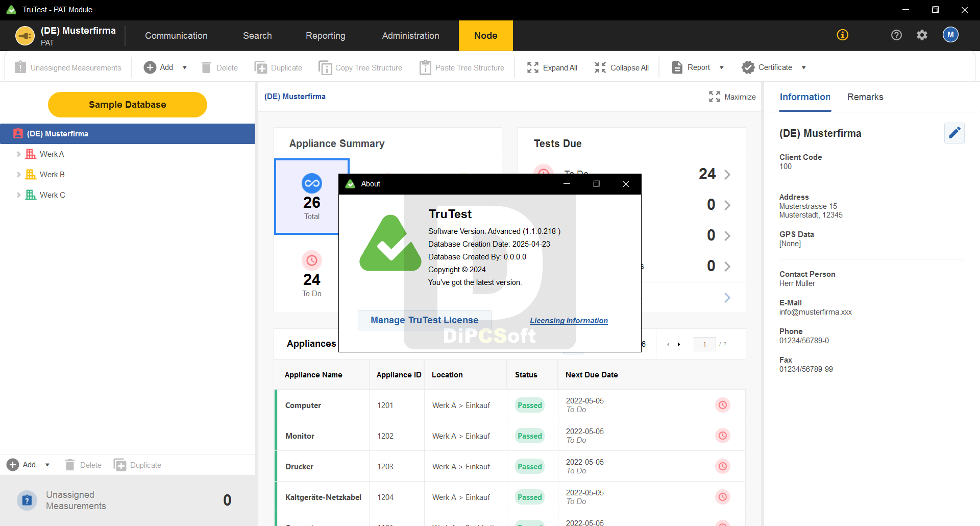Switch to the Information tab

(x=805, y=97)
